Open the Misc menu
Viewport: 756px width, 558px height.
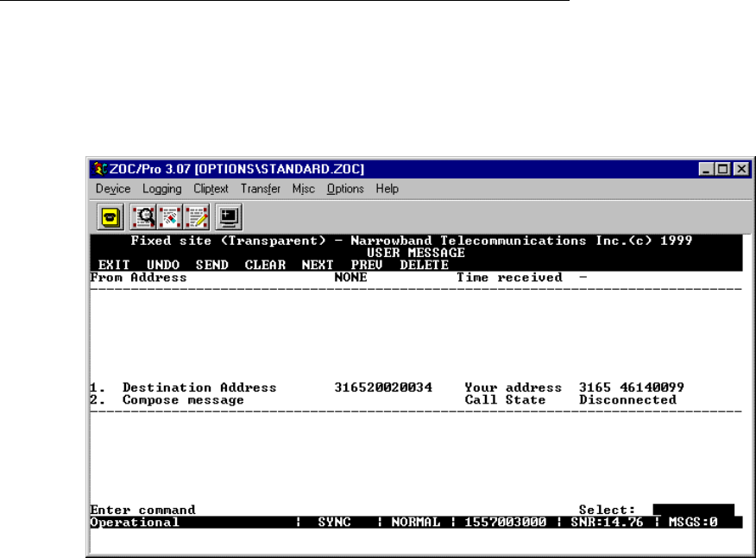(x=303, y=189)
